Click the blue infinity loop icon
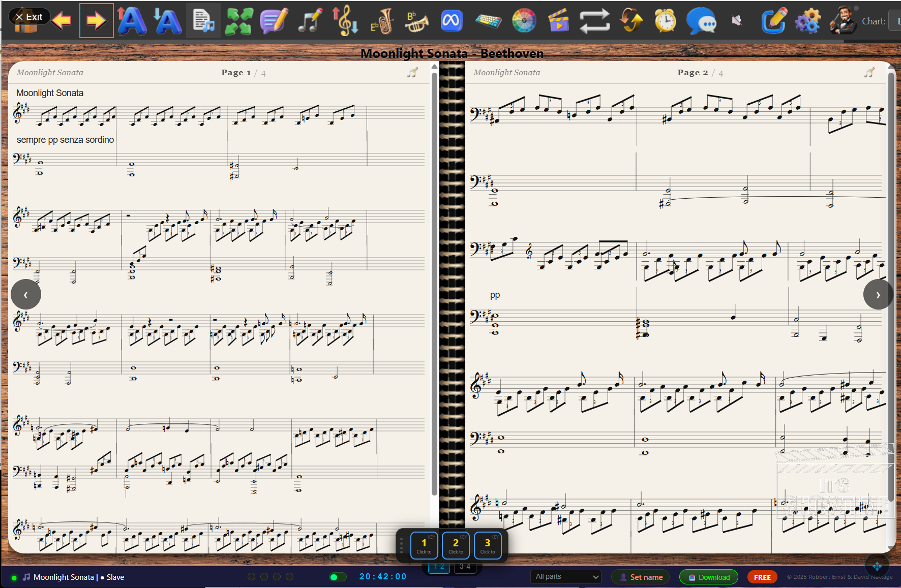 coord(452,21)
